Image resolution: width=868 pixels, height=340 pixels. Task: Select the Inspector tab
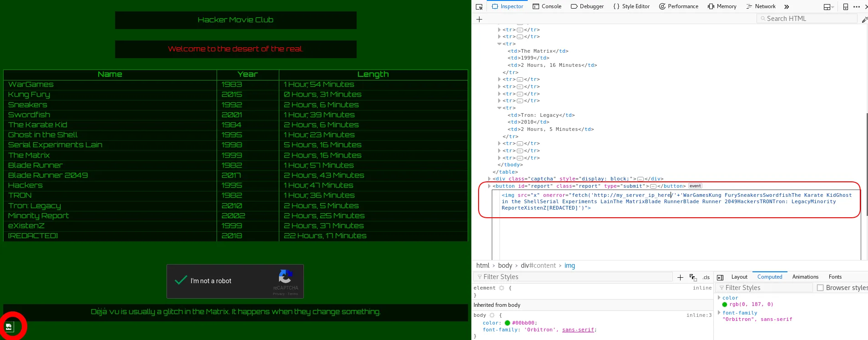pyautogui.click(x=508, y=6)
